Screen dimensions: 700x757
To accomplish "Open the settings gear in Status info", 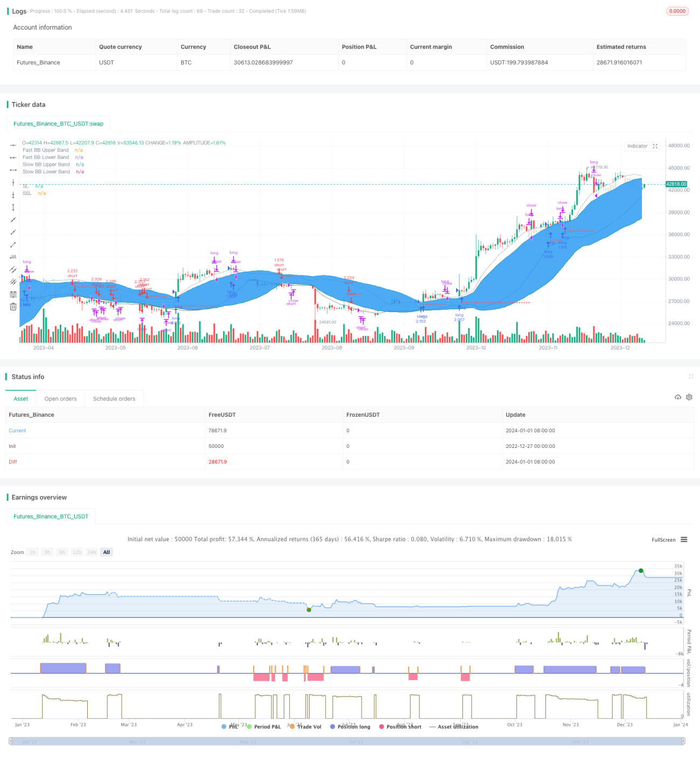I will point(689,397).
